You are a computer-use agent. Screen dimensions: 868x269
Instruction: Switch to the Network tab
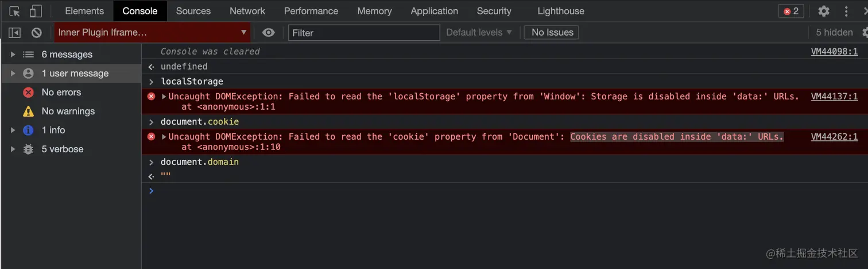[x=247, y=11]
